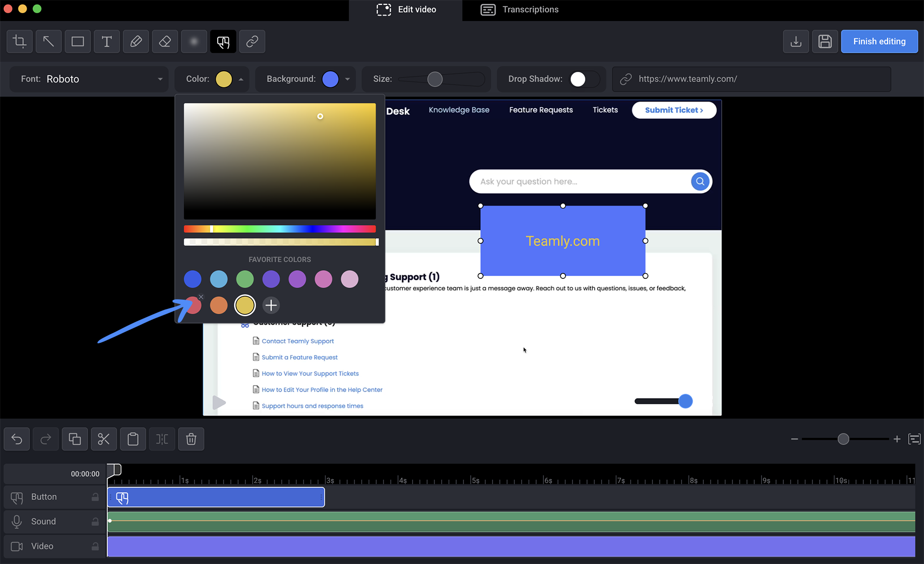Remove the red favorite color

pyautogui.click(x=201, y=297)
